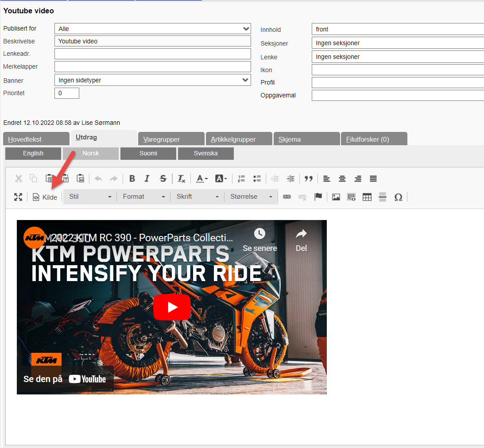Insert a bulleted list

point(257,179)
